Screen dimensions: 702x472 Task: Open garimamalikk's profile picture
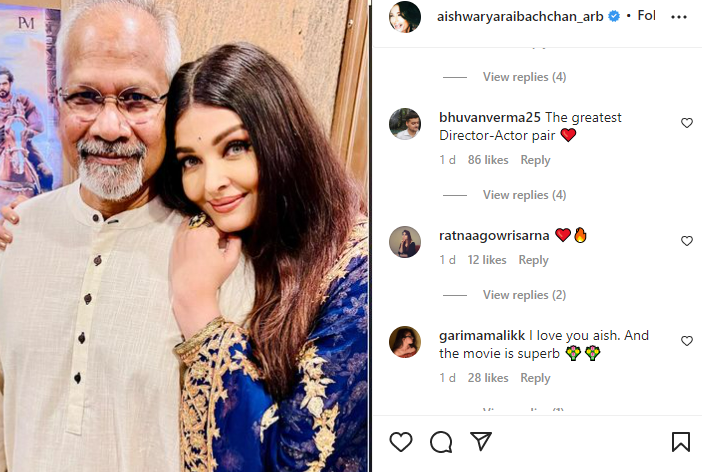[405, 342]
